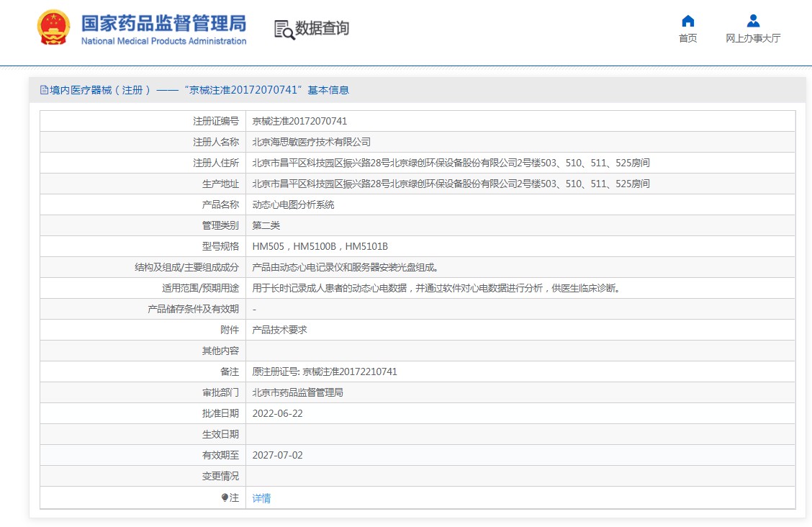
Task: Click attachment value 产品技术要求
Action: click(x=279, y=330)
